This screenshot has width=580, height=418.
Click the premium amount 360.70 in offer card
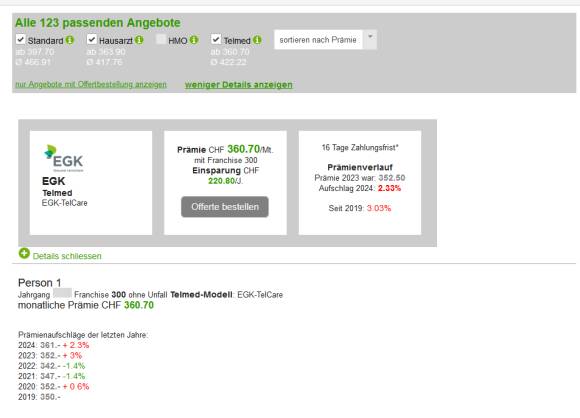243,149
